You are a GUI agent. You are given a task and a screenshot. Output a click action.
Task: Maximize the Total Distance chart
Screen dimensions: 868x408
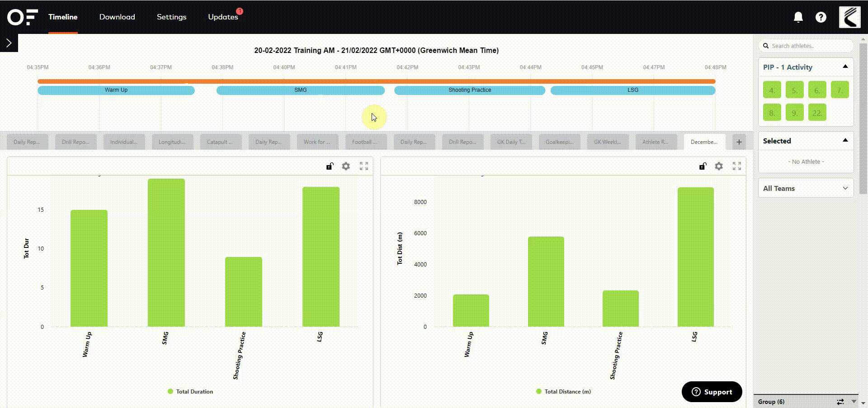tap(737, 166)
